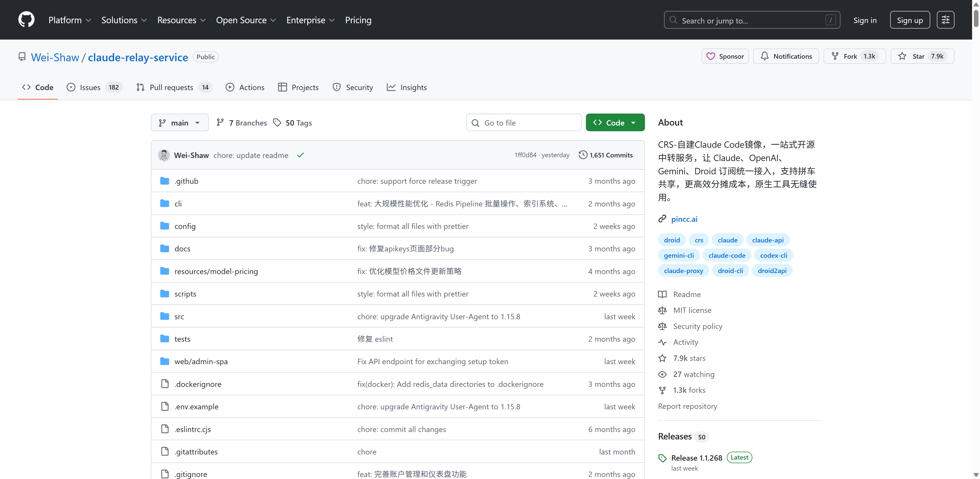The width and height of the screenshot is (980, 479).
Task: Open the pincc.ai website link
Action: (x=684, y=219)
